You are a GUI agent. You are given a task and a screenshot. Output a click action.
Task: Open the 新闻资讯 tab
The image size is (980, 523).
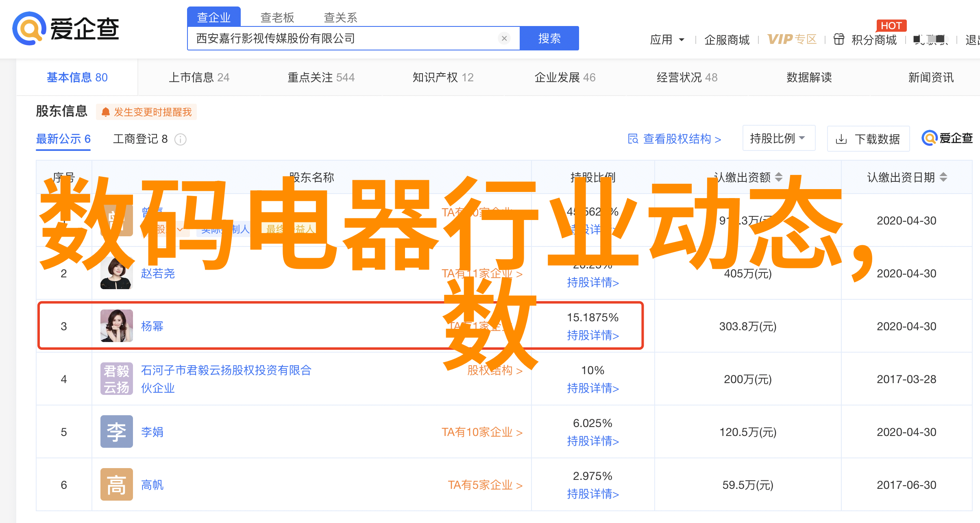pos(931,77)
